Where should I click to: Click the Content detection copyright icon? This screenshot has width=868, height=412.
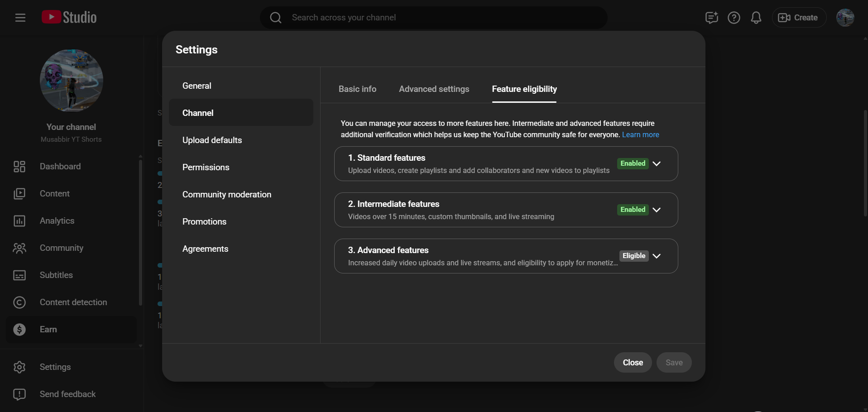pyautogui.click(x=19, y=302)
